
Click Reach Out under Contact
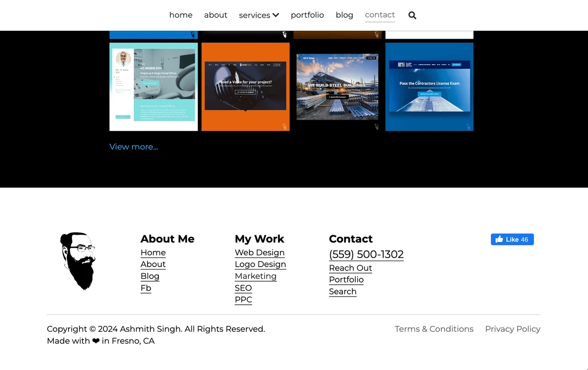pos(350,268)
